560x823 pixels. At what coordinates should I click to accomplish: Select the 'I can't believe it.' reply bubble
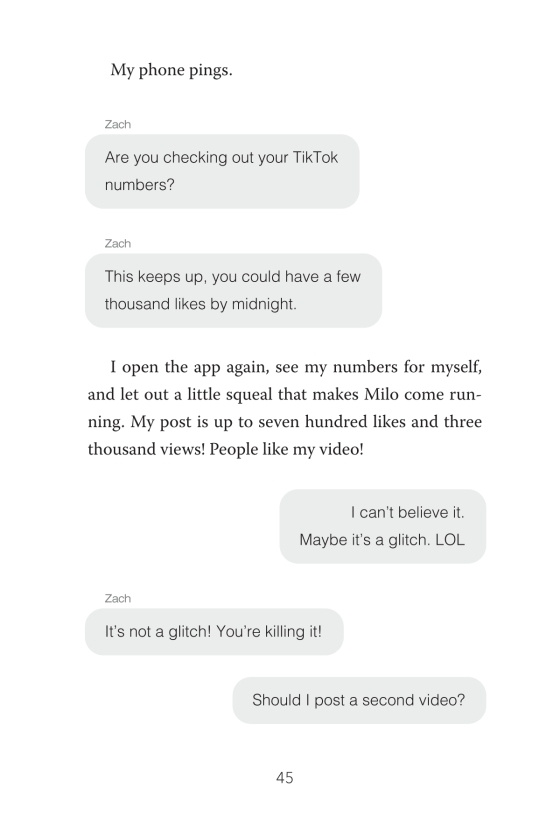383,526
